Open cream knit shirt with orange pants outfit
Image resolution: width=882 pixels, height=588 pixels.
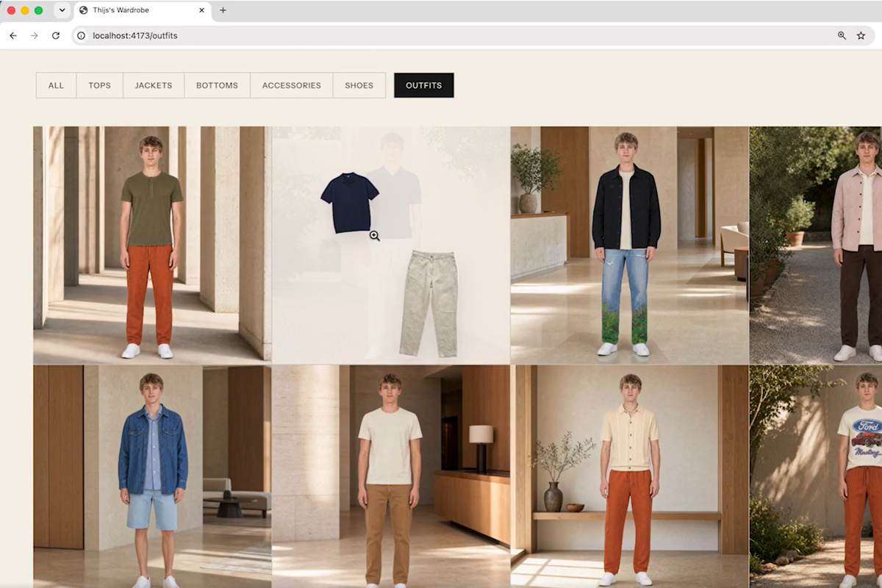coord(630,476)
